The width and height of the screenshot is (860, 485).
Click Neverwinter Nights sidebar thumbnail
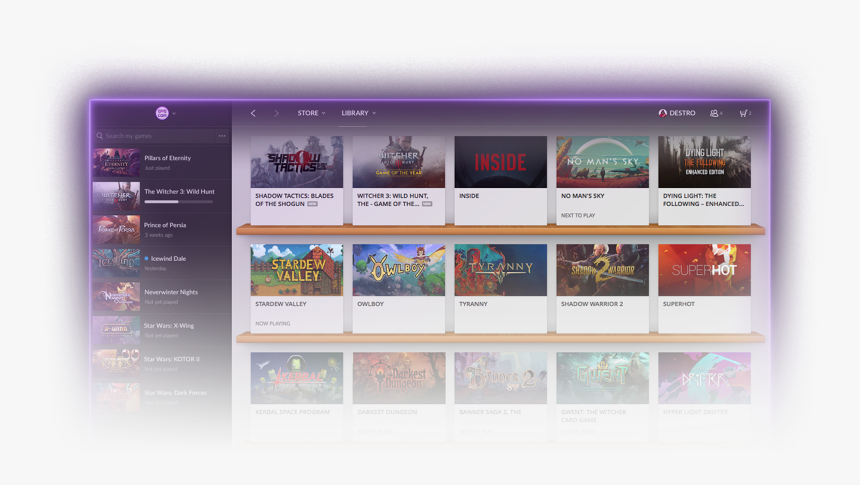pyautogui.click(x=116, y=296)
